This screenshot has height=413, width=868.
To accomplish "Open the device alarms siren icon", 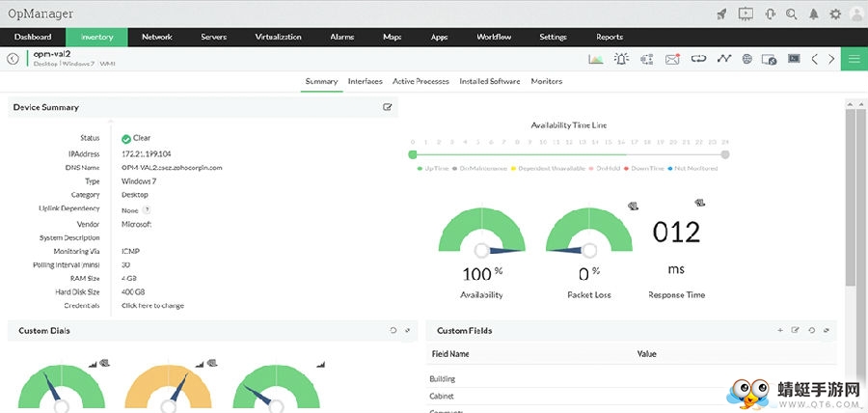I will pos(621,59).
